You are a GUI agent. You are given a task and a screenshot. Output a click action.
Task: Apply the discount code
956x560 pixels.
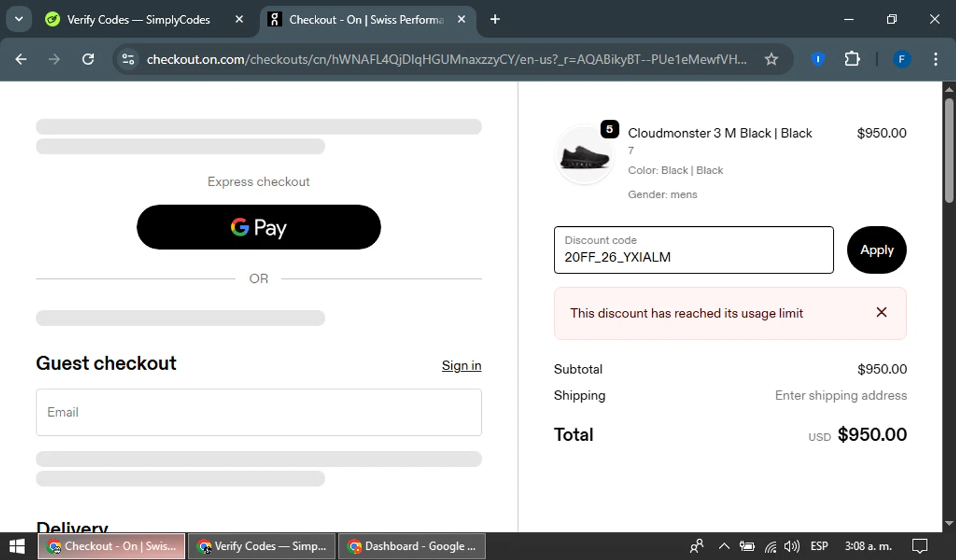click(876, 250)
